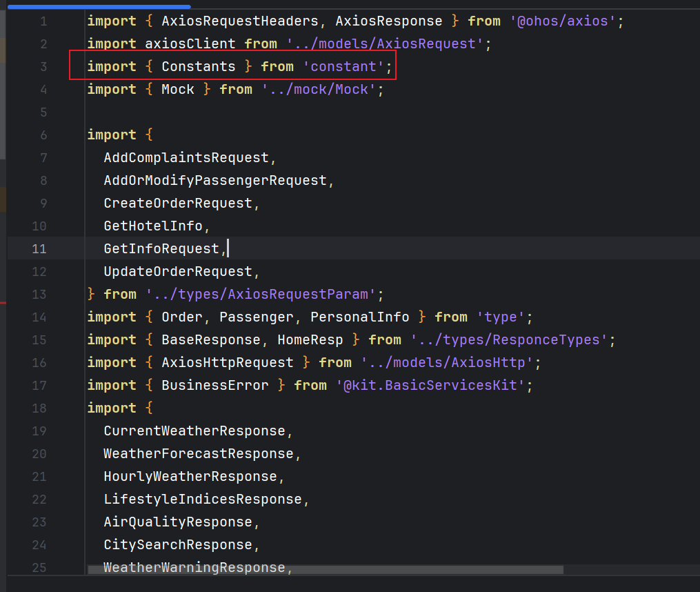The width and height of the screenshot is (700, 592).
Task: Click on AddOrModifyPassengerRequest in the import list
Action: point(215,181)
